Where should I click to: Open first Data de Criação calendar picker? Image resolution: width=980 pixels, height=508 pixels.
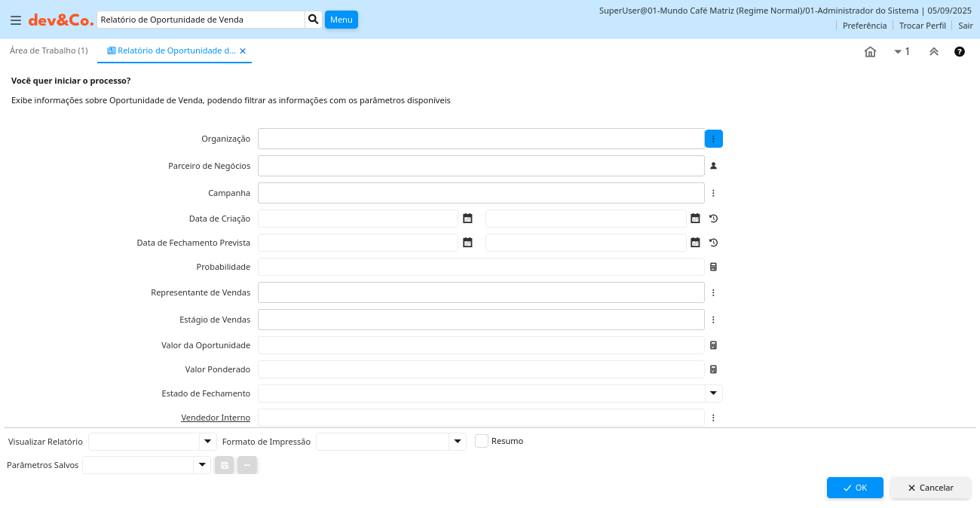(467, 219)
